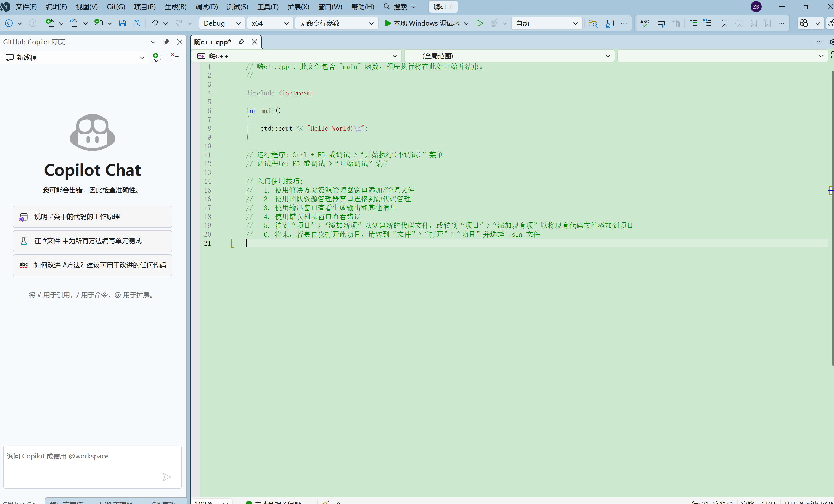
Task: Click the spell checker ABC icon
Action: coord(644,23)
